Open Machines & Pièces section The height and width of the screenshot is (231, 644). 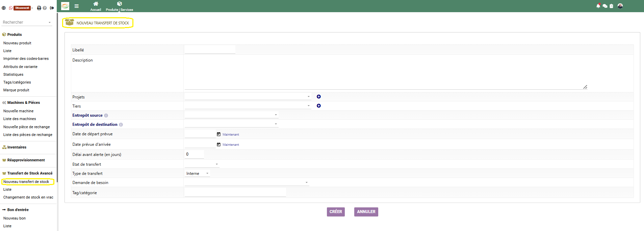coord(23,102)
